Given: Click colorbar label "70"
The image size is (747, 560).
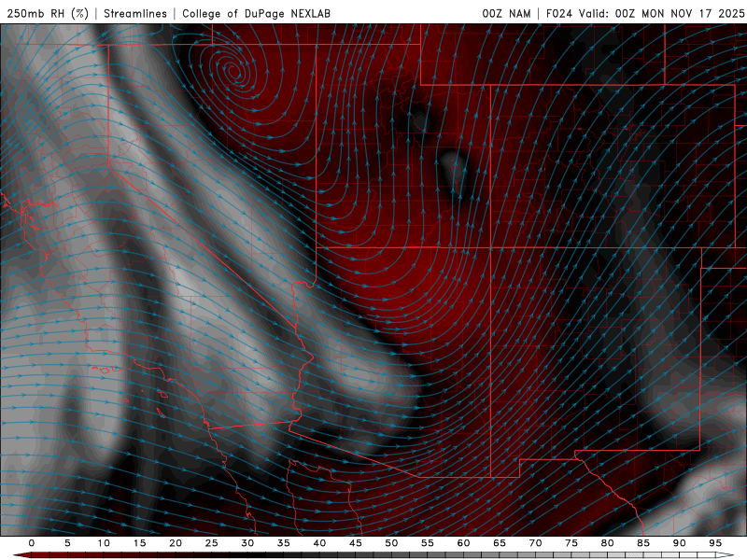Looking at the screenshot, I should point(535,543).
